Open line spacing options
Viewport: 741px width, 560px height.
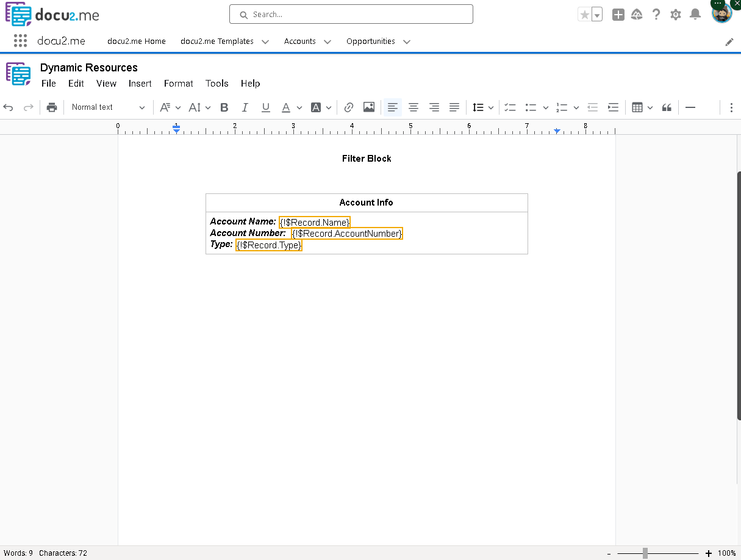[483, 107]
